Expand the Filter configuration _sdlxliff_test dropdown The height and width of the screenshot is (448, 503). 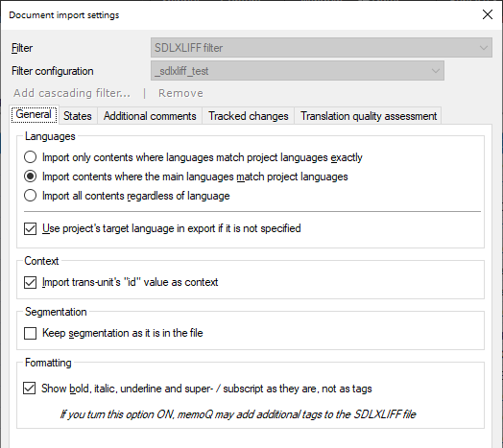(x=298, y=71)
